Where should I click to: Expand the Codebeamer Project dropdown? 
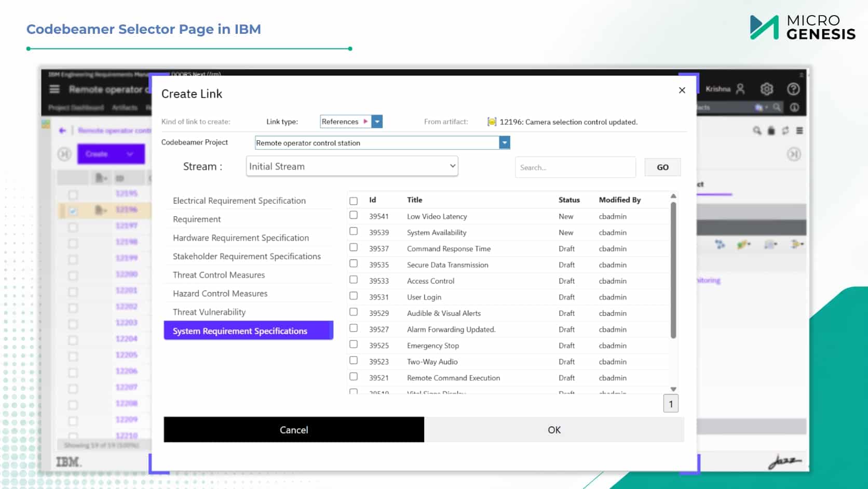pyautogui.click(x=504, y=143)
